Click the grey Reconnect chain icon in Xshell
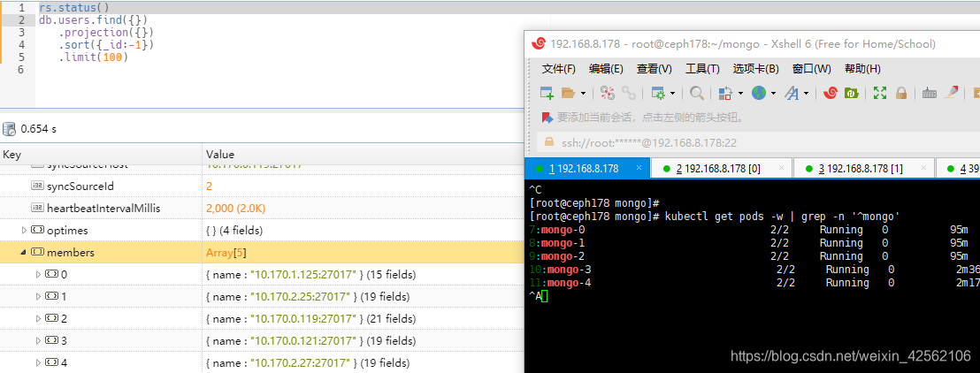 [629, 93]
